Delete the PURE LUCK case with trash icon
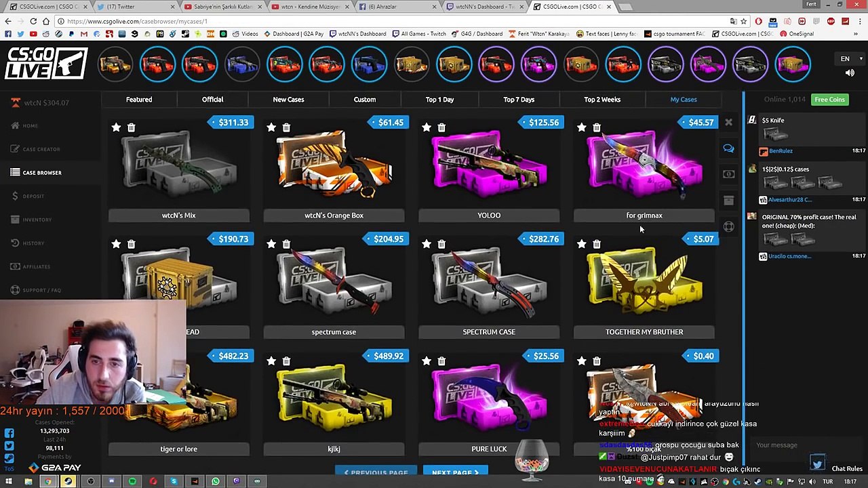The height and width of the screenshot is (488, 868). [441, 361]
